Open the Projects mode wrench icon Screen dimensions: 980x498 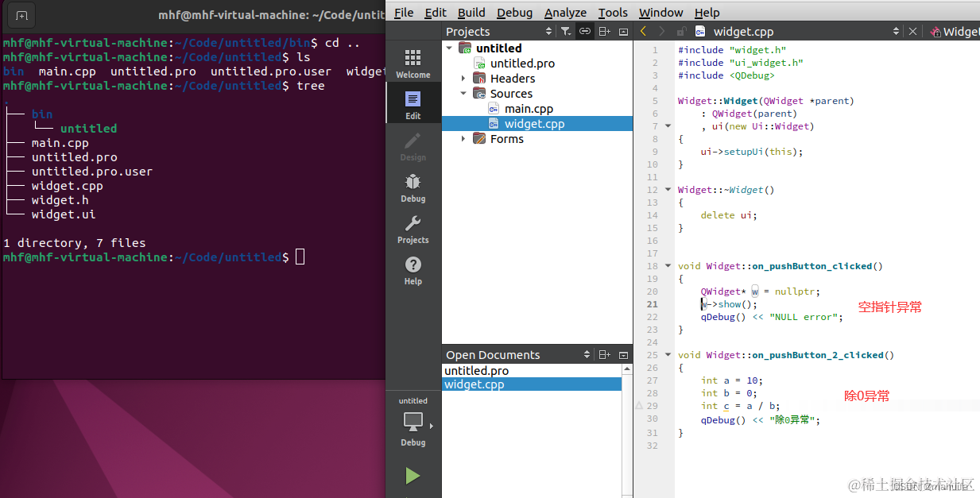tap(413, 228)
